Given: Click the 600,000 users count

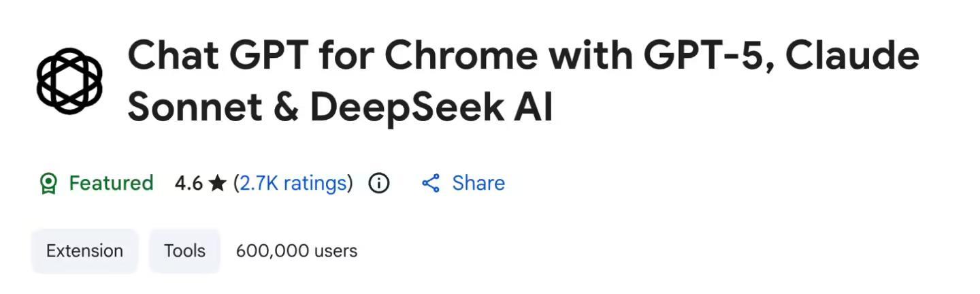Looking at the screenshot, I should 296,250.
